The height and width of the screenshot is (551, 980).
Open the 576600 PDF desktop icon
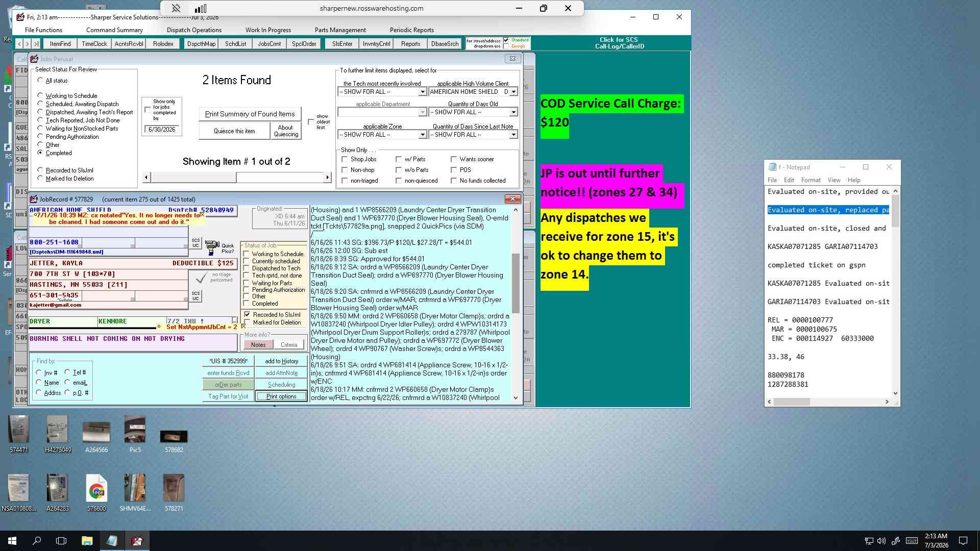pos(96,493)
